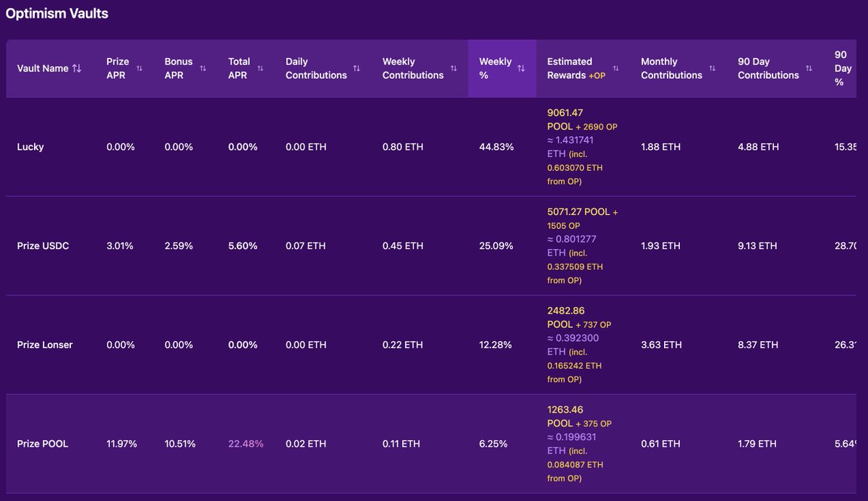Sort by Vault Name arrow icon
This screenshot has height=501, width=868.
coord(77,69)
